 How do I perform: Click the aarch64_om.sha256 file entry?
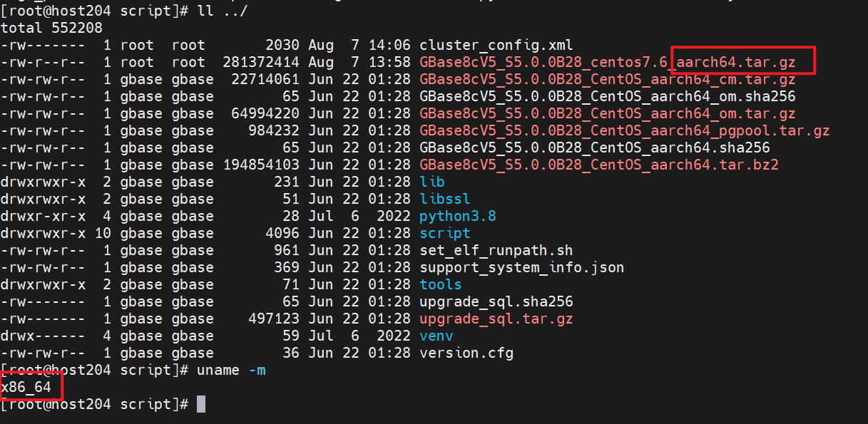click(x=608, y=96)
